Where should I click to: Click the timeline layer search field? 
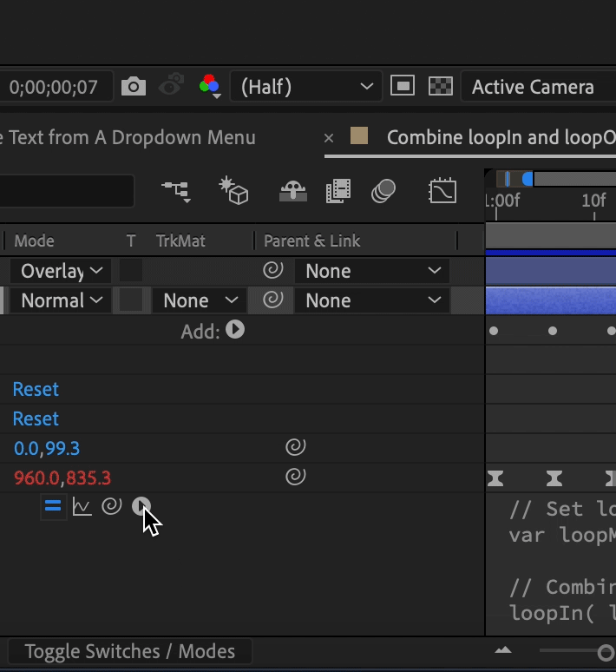pos(67,191)
